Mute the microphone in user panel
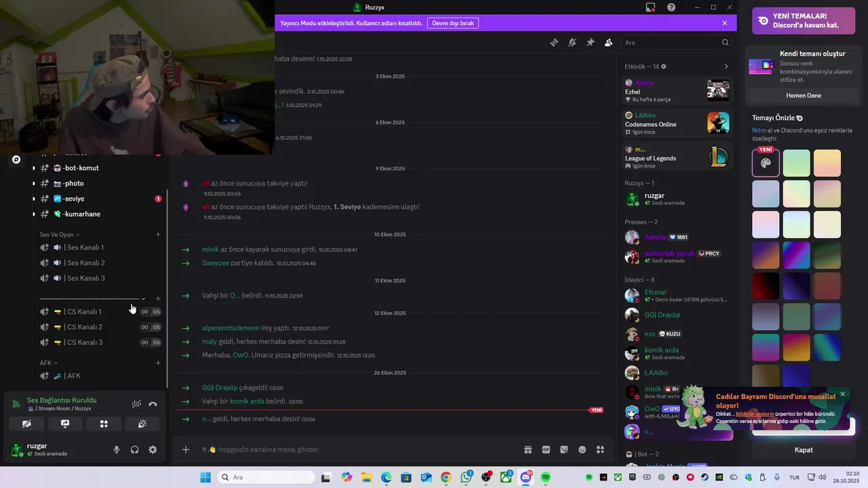 (117, 449)
